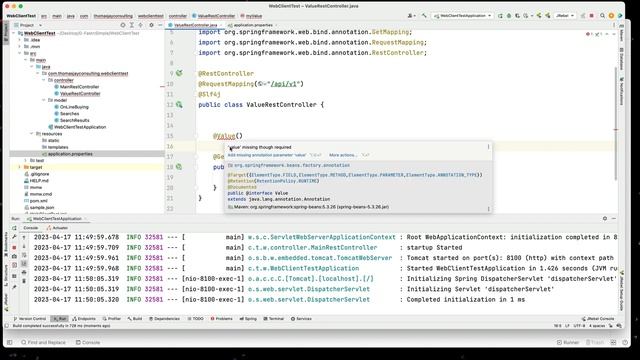Viewport: 640px width, 360px height.
Task: Switch to application.properties editor tab
Action: click(x=252, y=25)
